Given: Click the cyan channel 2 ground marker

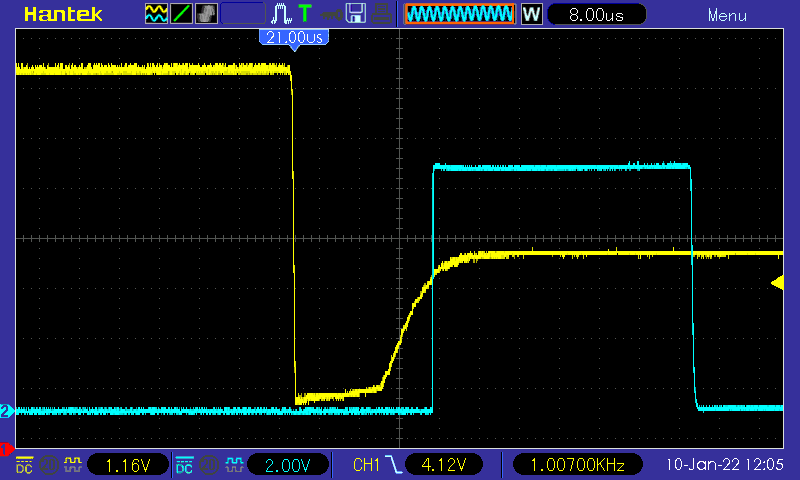Looking at the screenshot, I should (7, 411).
